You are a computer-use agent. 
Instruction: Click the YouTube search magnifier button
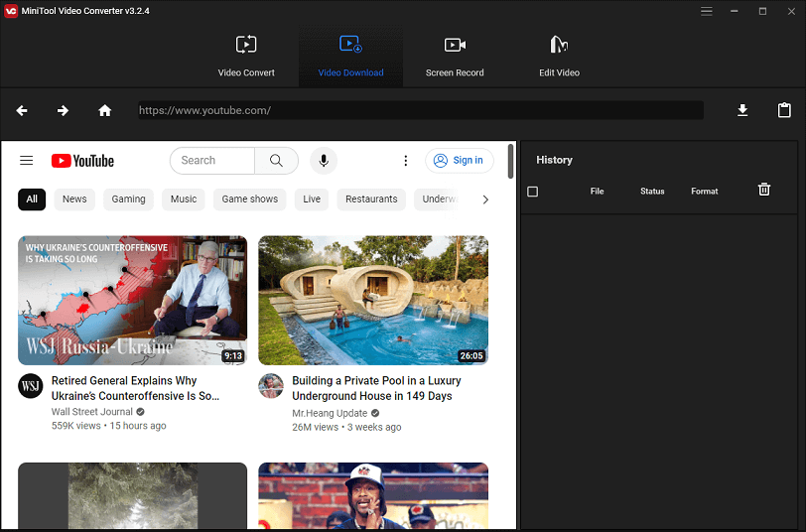(277, 161)
